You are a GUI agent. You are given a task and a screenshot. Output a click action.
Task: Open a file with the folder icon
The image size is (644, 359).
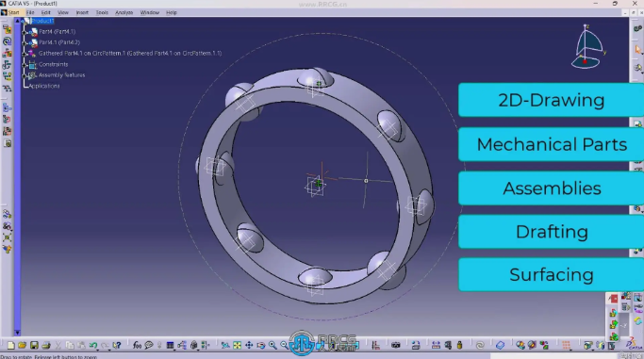click(23, 346)
